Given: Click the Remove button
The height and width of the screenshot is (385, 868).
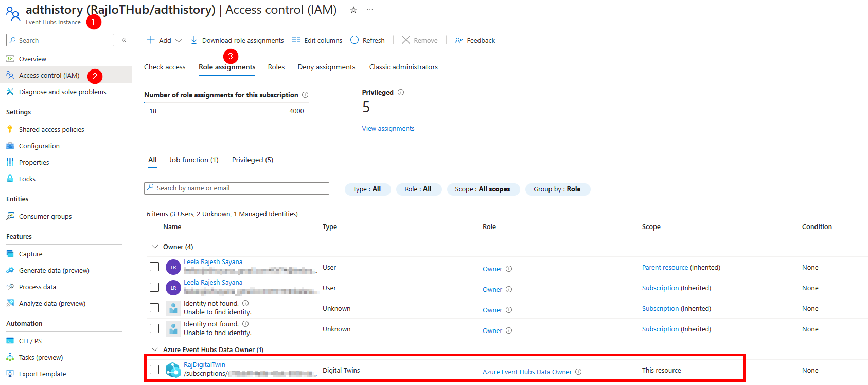Looking at the screenshot, I should 420,40.
